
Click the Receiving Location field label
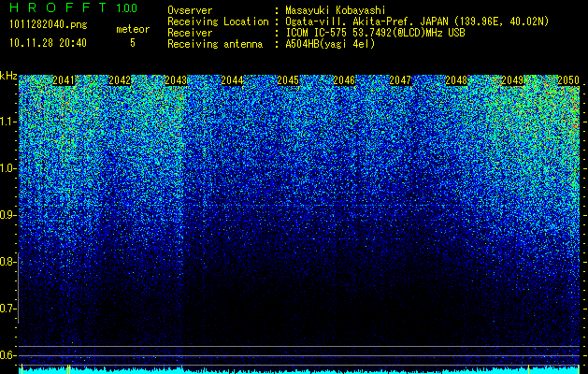click(x=218, y=22)
